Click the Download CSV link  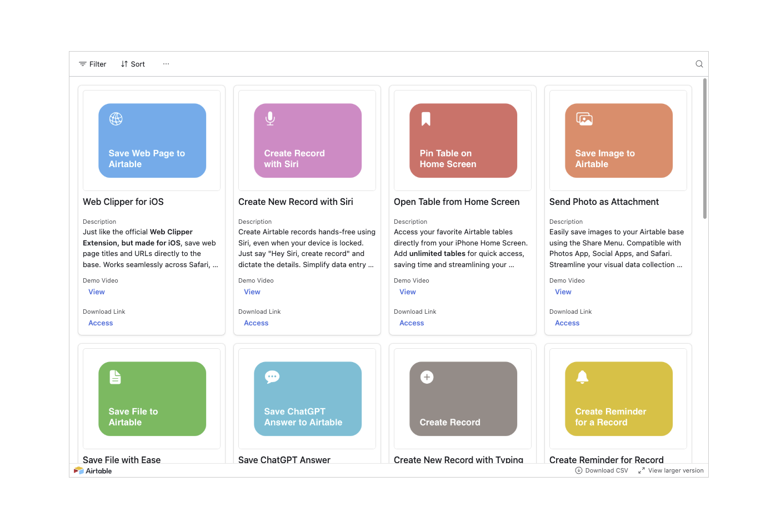602,470
